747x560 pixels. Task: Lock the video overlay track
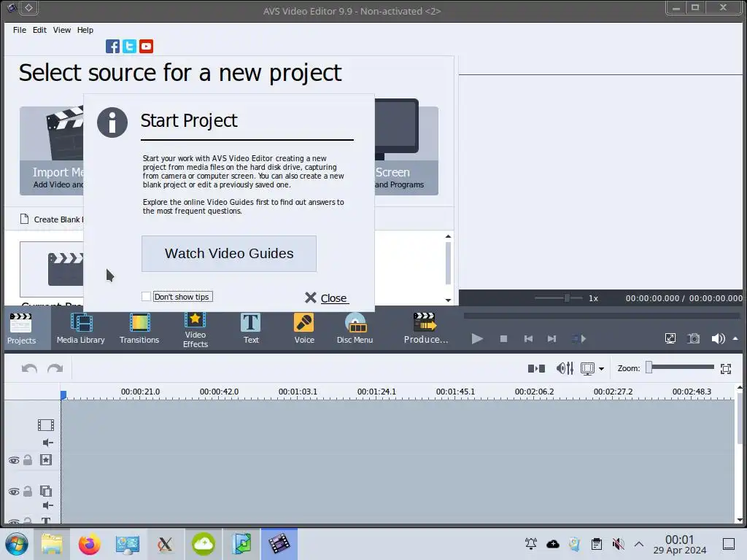coord(28,491)
